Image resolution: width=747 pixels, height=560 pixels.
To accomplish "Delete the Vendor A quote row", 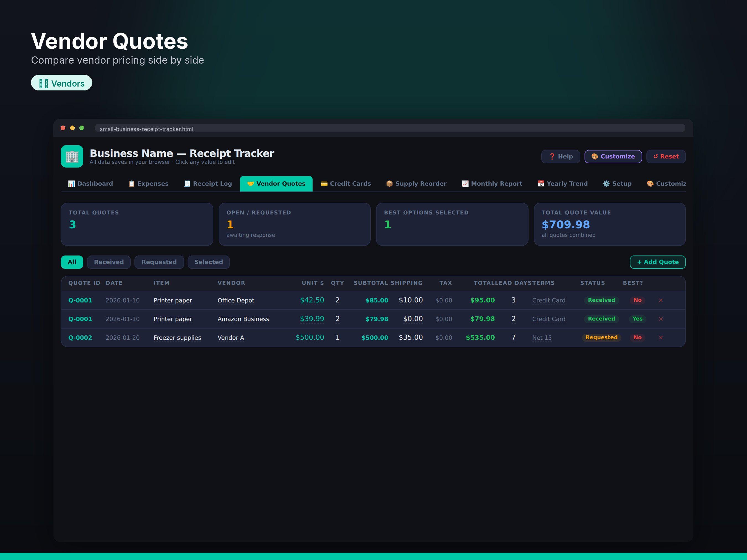I will pyautogui.click(x=661, y=337).
